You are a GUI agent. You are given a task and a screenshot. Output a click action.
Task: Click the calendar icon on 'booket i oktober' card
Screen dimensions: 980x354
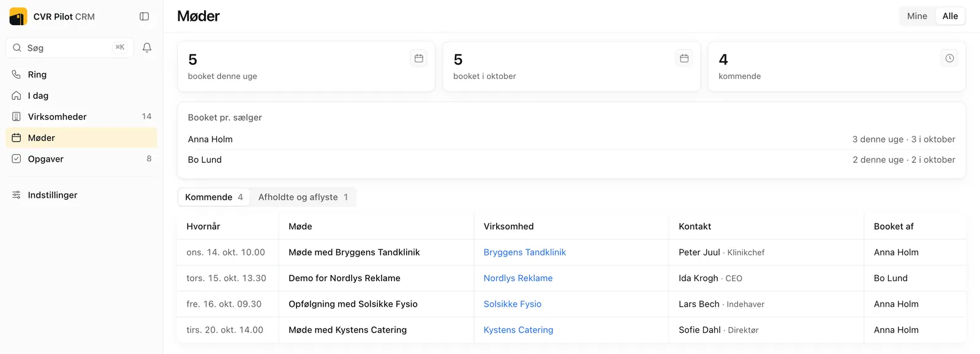(684, 58)
